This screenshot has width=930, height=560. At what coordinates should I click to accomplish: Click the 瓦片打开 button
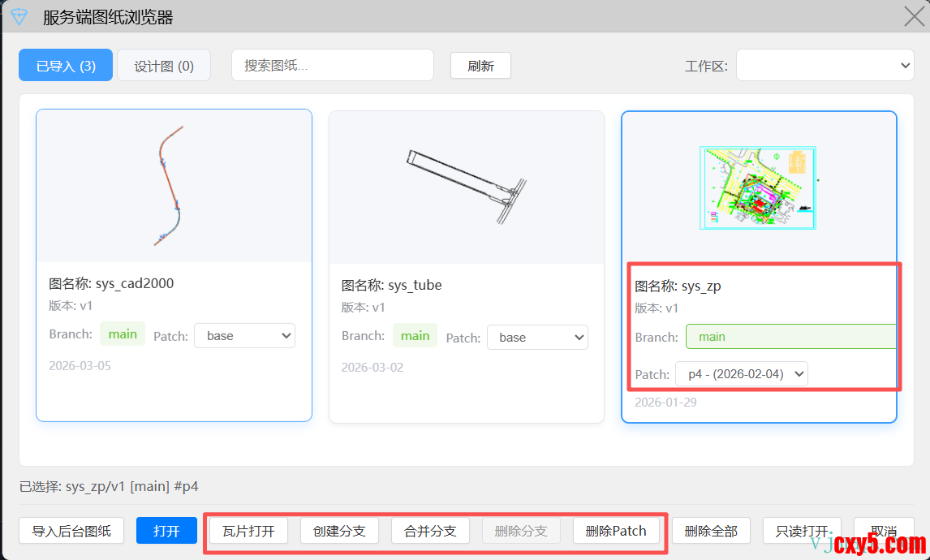pos(248,532)
